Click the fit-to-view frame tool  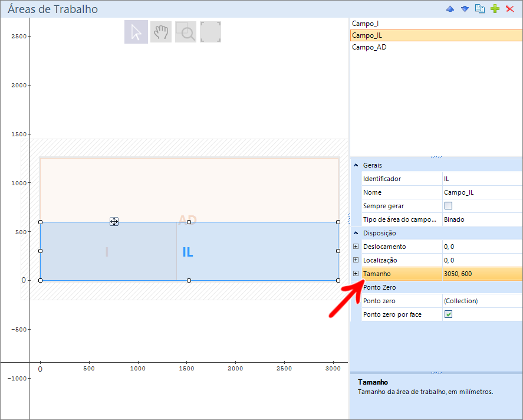pyautogui.click(x=210, y=32)
